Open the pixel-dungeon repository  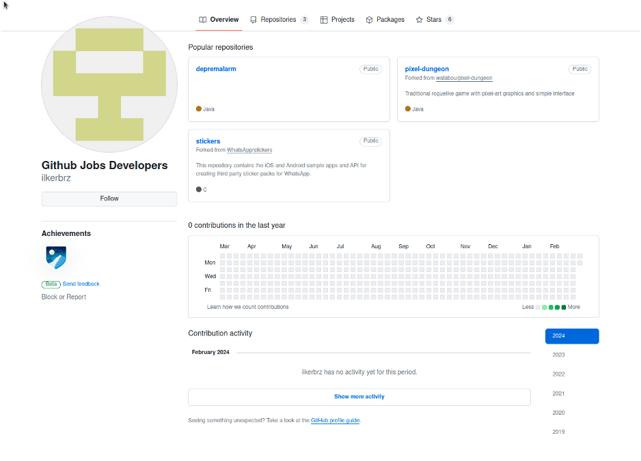click(427, 69)
